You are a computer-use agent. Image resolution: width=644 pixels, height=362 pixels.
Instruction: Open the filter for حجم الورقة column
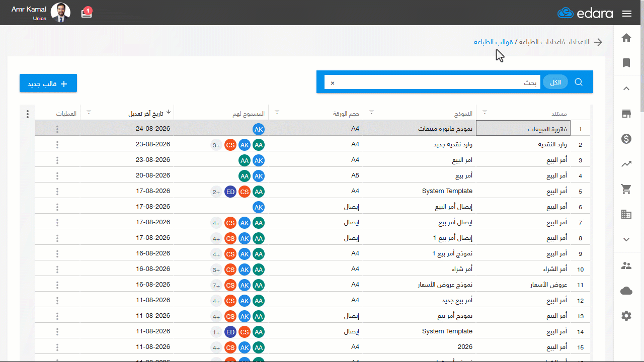click(276, 112)
